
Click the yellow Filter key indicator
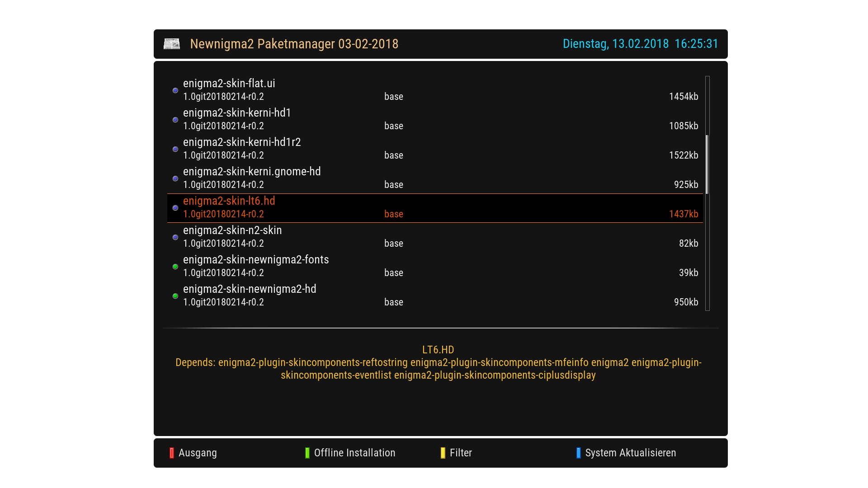(x=443, y=453)
